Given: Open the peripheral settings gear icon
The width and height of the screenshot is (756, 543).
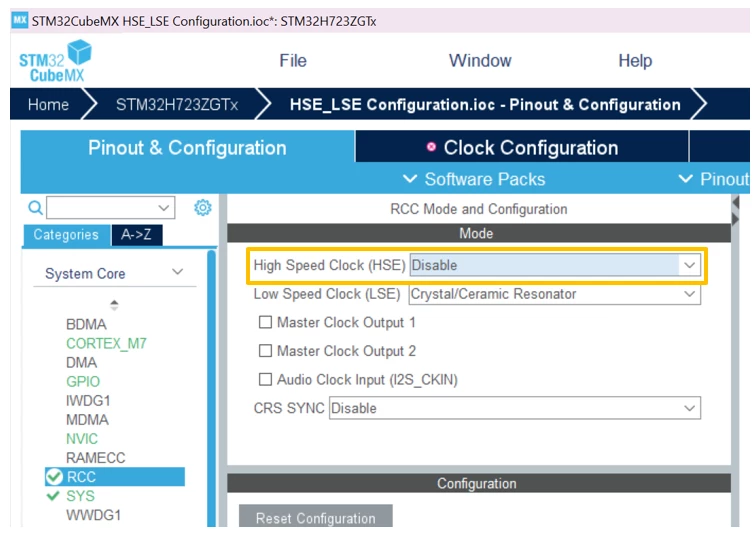Looking at the screenshot, I should [x=202, y=207].
